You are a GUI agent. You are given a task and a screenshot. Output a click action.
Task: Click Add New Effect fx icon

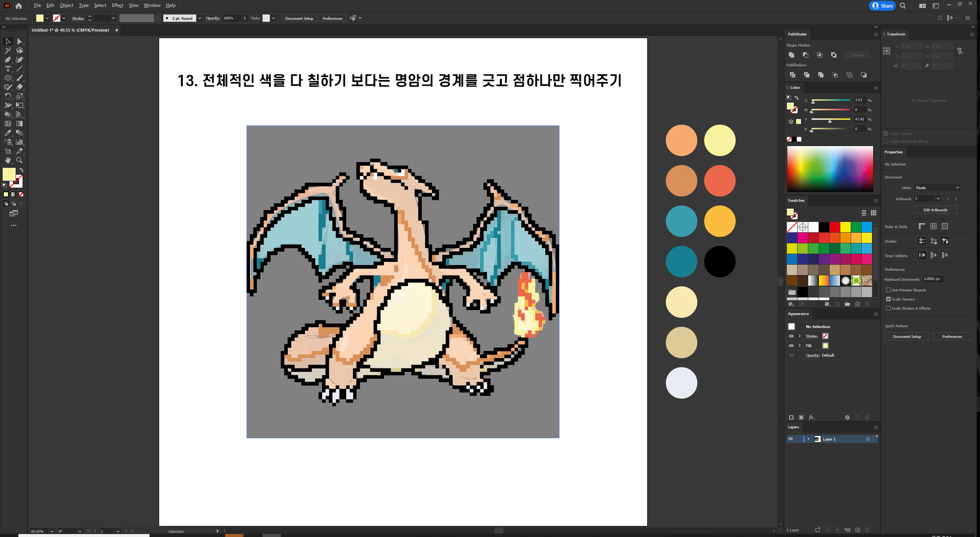pos(811,417)
